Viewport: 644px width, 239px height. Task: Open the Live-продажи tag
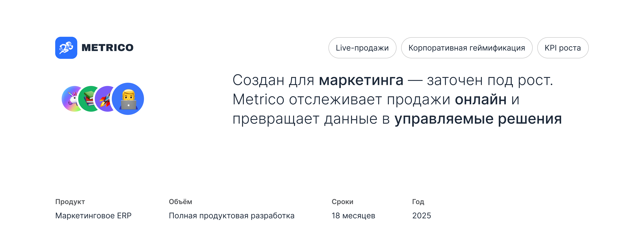[x=362, y=48]
